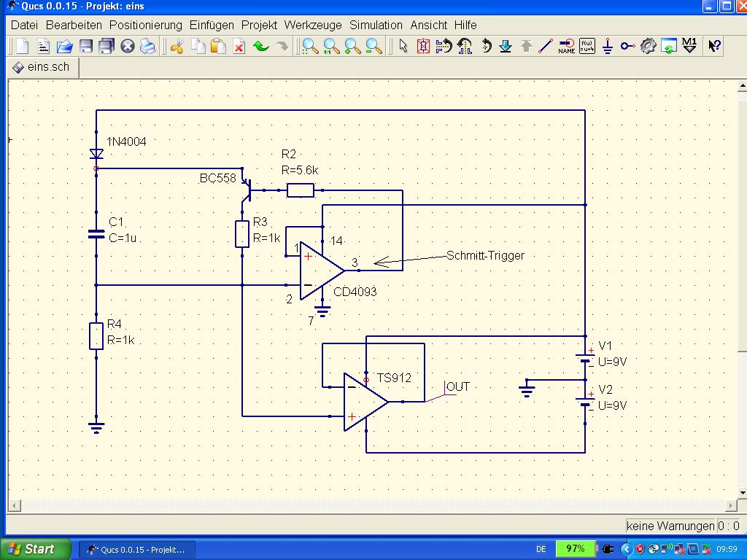This screenshot has width=747, height=560.
Task: Select the wire drawing tool
Action: pos(545,46)
